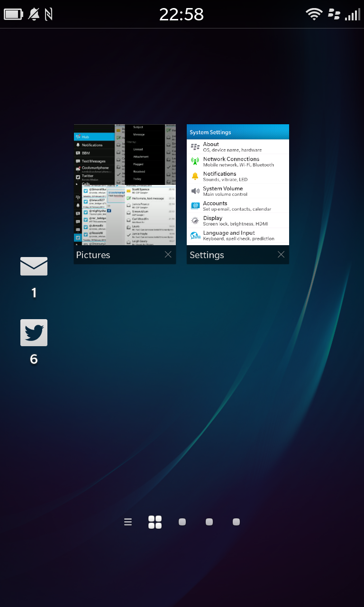
Task: Tap the Twitter unread count 6
Action: coord(34,359)
